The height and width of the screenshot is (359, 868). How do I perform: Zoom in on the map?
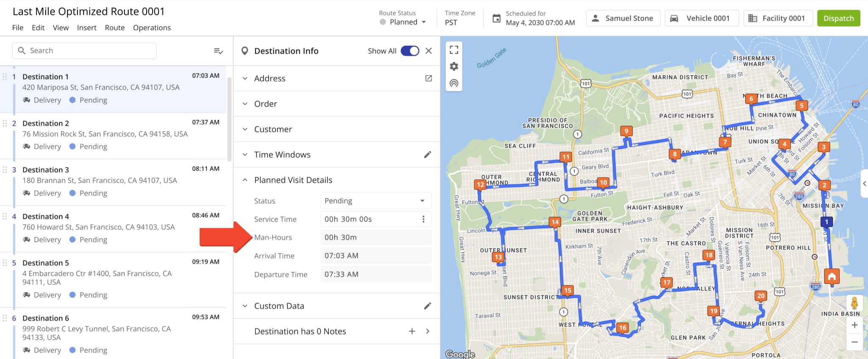[854, 325]
